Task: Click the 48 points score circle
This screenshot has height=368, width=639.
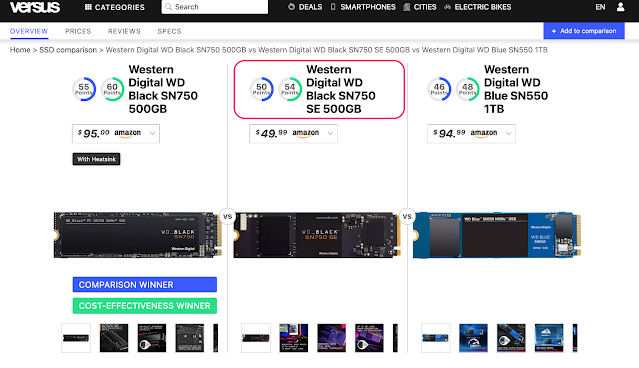Action: pyautogui.click(x=467, y=89)
